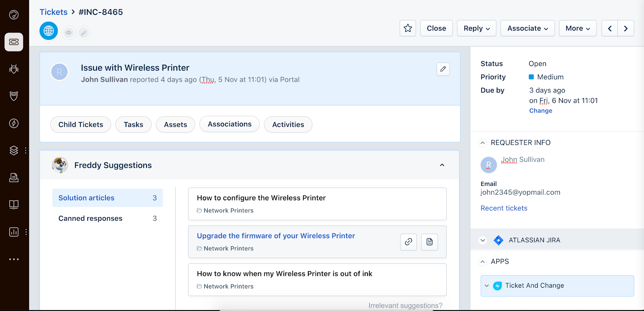
Task: Open the Assets layers icon in sidebar
Action: coord(14,150)
